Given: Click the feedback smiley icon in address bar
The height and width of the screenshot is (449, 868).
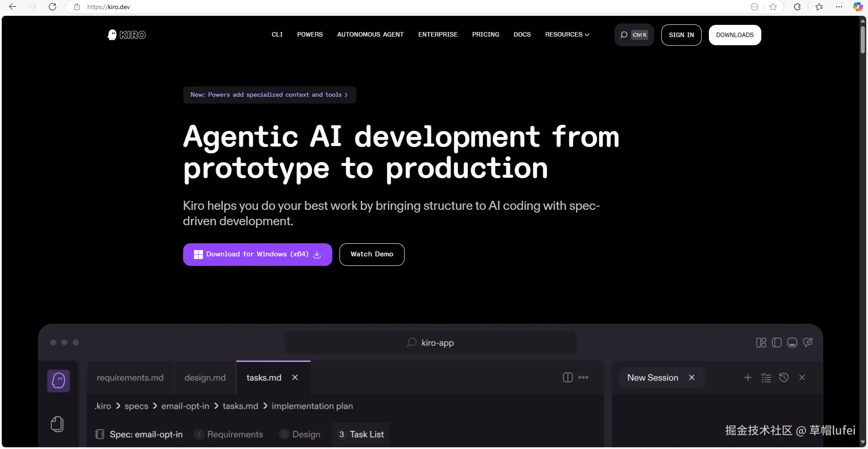Looking at the screenshot, I should pyautogui.click(x=755, y=7).
